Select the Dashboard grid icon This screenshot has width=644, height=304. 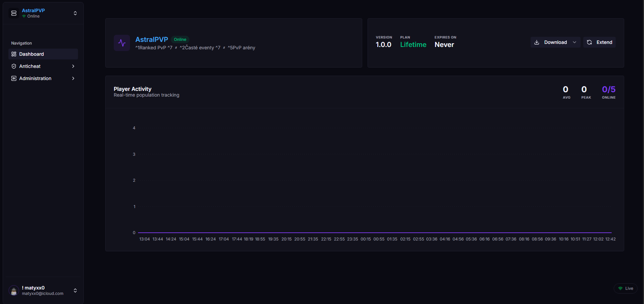[14, 54]
